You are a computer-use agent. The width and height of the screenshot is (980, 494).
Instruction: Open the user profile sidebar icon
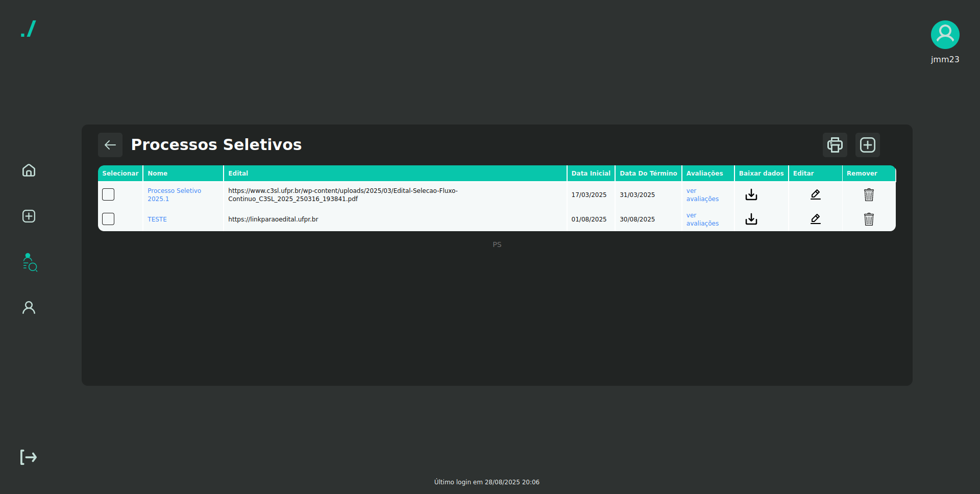click(29, 307)
